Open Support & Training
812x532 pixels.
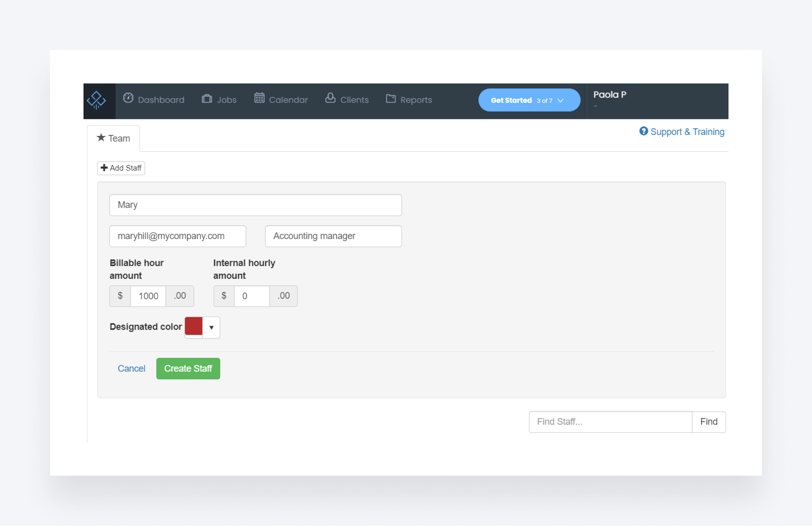coord(687,131)
